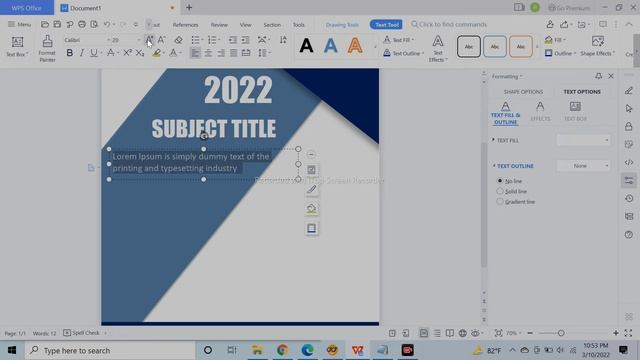This screenshot has width=640, height=360.
Task: Click the Format Painter tool
Action: 47,48
